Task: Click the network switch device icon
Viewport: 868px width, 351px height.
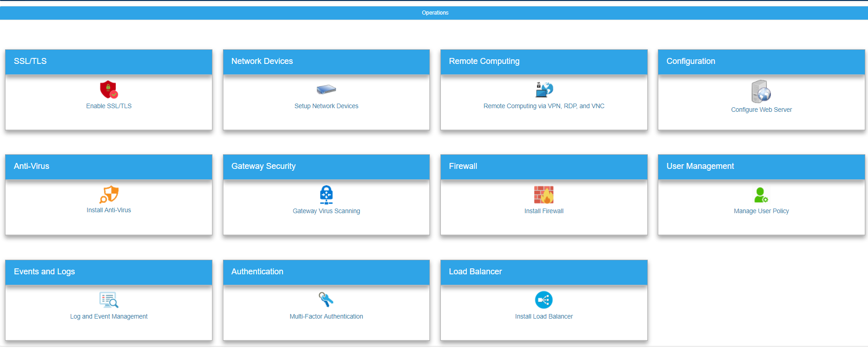Action: [326, 89]
